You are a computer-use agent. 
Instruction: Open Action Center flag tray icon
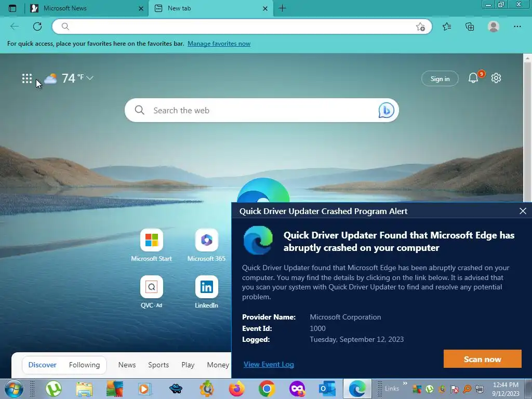click(455, 389)
